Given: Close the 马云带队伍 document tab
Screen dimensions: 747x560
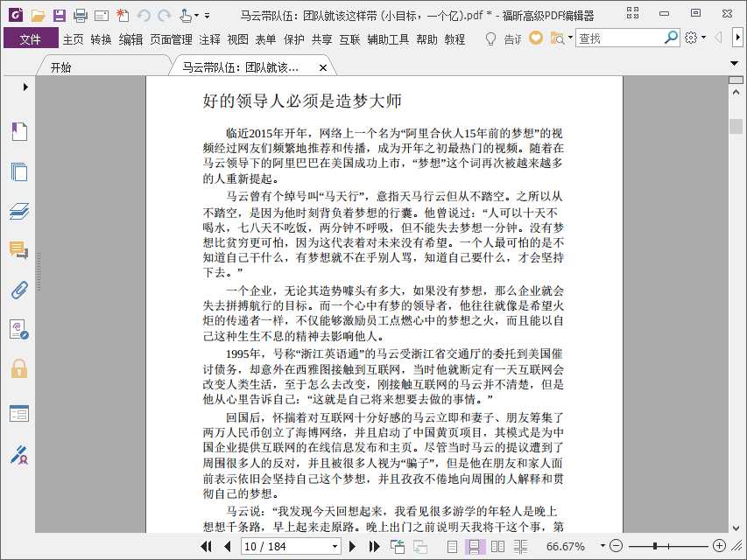Looking at the screenshot, I should [x=322, y=68].
